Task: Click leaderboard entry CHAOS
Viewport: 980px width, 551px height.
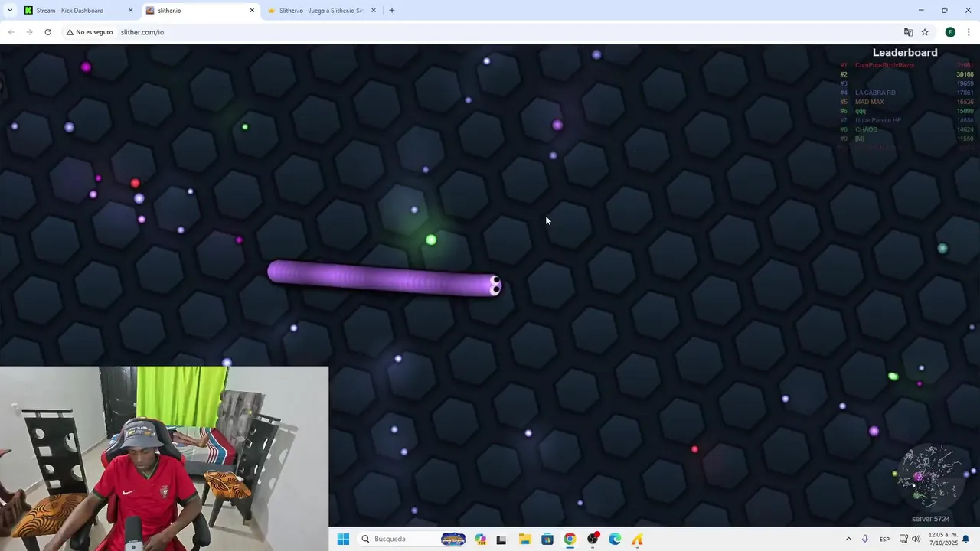Action: point(867,129)
